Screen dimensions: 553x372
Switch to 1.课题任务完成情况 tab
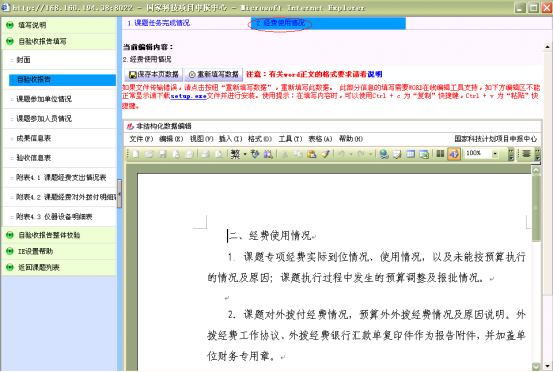tap(159, 23)
